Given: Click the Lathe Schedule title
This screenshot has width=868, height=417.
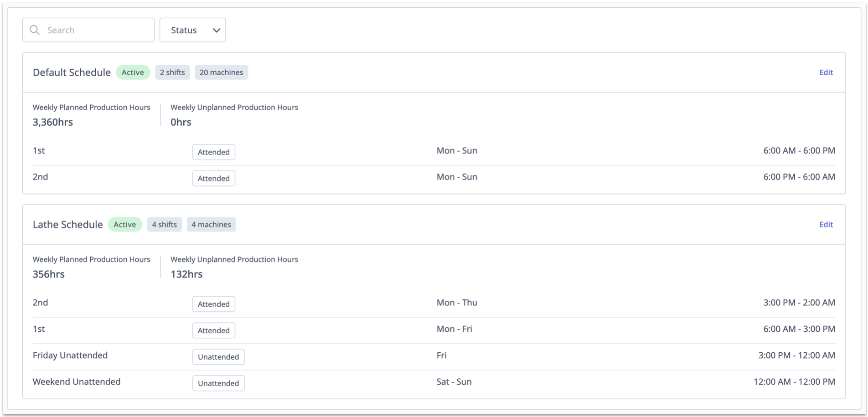Looking at the screenshot, I should [68, 225].
